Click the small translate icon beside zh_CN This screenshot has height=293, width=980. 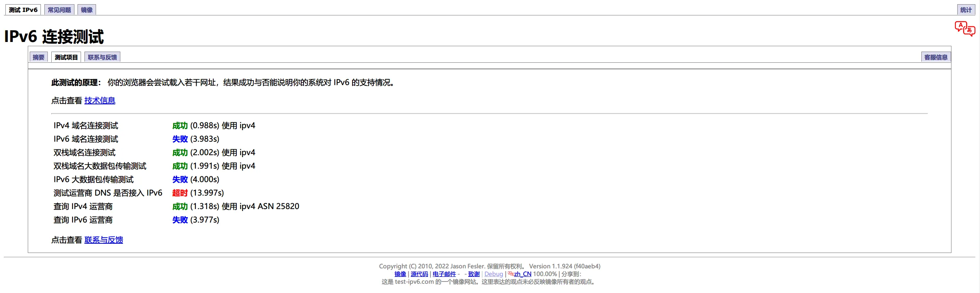coord(511,274)
